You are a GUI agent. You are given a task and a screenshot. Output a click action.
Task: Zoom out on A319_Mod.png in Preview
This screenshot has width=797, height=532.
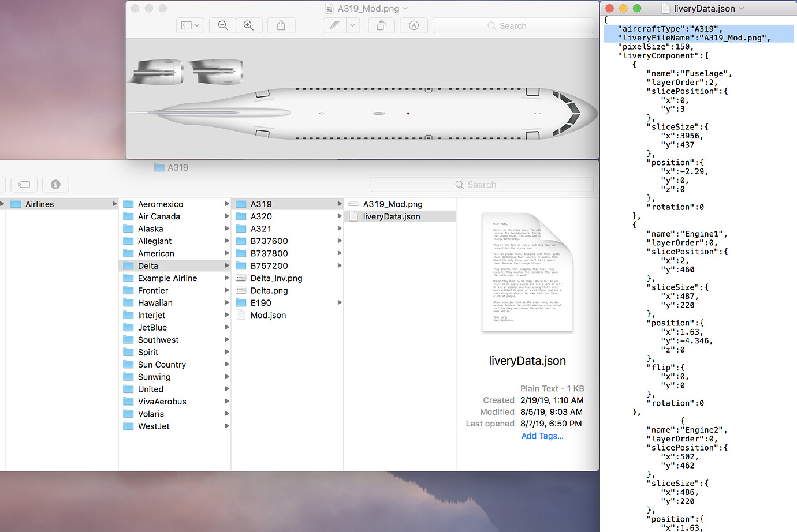tap(222, 25)
